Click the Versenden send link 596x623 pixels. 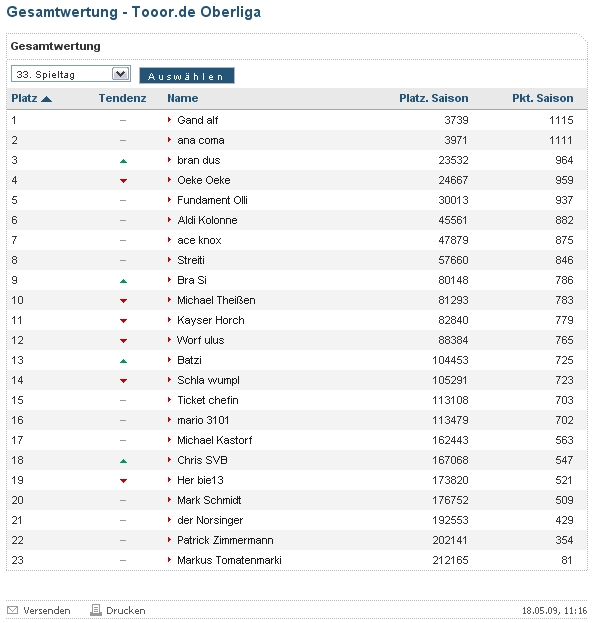[x=47, y=610]
